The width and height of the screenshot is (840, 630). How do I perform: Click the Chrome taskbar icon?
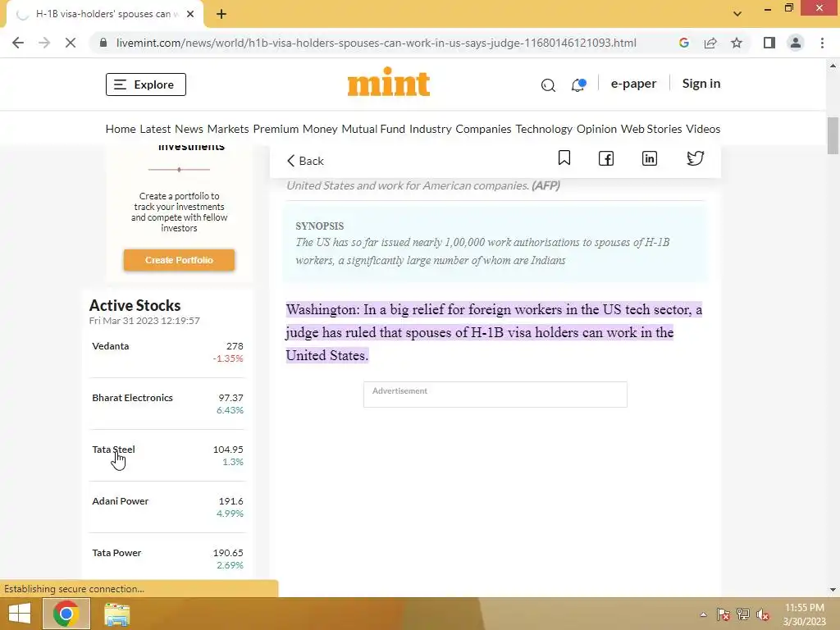tap(66, 614)
